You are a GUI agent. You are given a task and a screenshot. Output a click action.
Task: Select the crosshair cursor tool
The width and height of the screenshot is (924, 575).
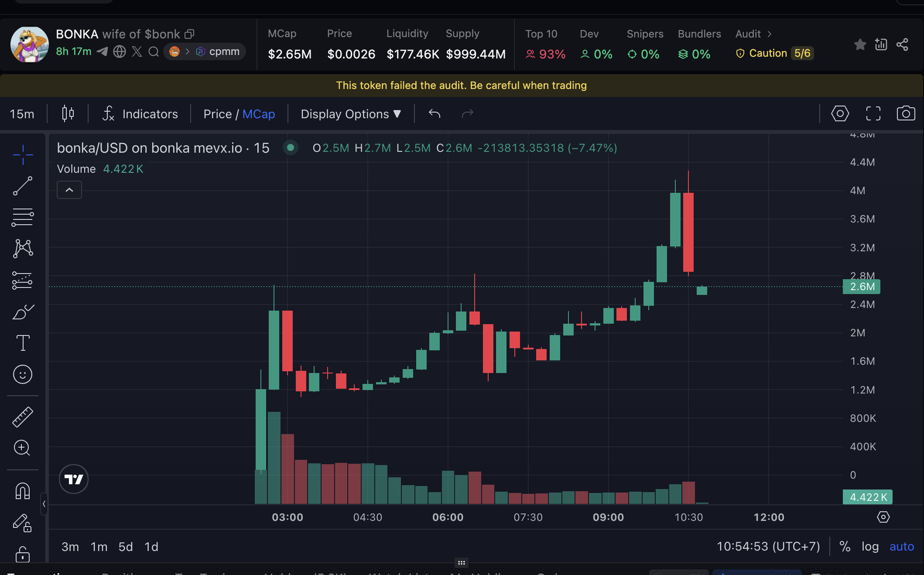[x=23, y=155]
